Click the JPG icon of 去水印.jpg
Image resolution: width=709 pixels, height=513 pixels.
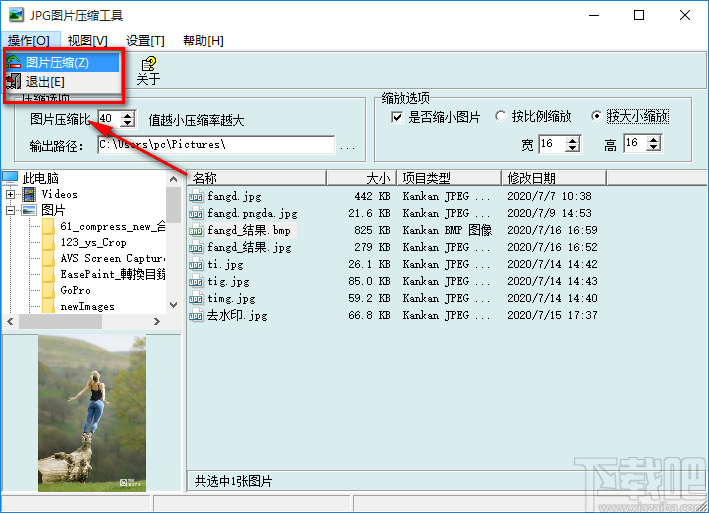[x=196, y=316]
